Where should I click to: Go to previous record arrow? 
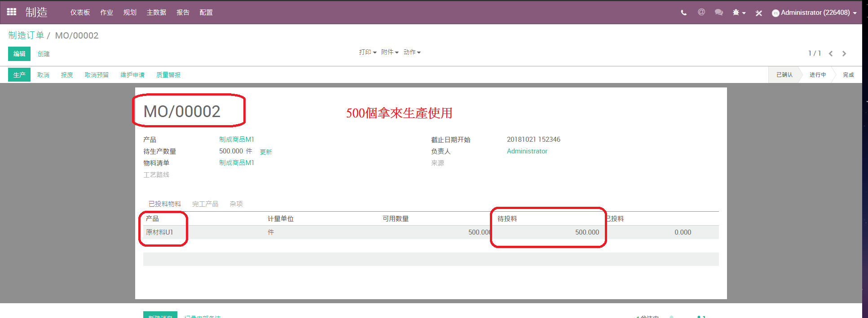[831, 53]
